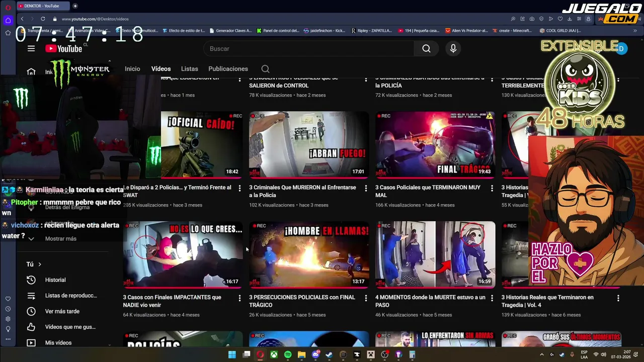The height and width of the screenshot is (362, 644).
Task: Reload the page with the refresh icon
Action: pos(43,19)
